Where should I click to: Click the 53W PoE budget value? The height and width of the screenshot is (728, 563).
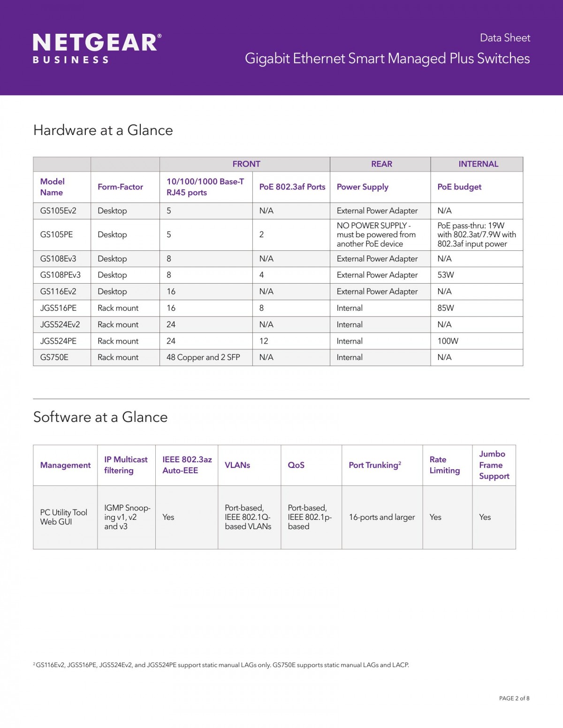coord(446,275)
